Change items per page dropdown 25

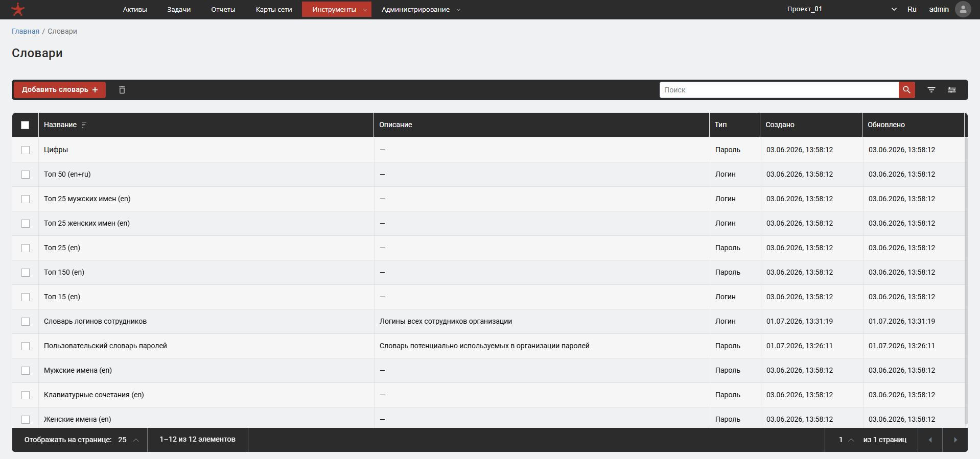pos(128,440)
